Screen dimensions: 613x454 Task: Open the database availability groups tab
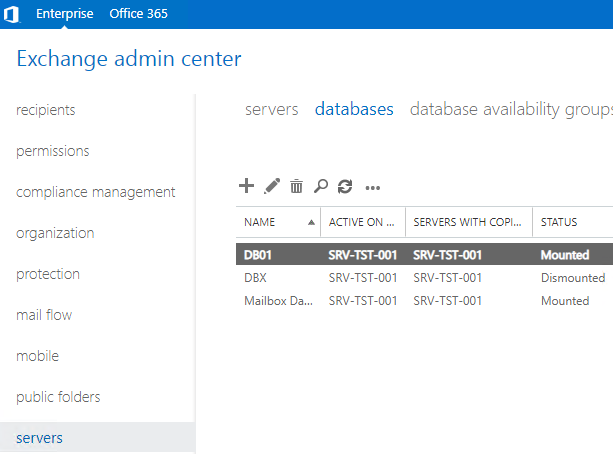510,109
